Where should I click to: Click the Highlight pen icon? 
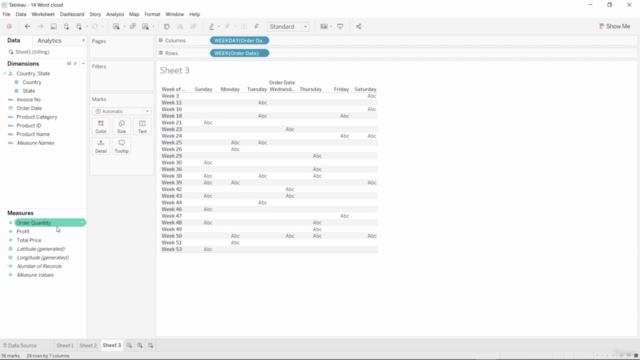tap(211, 27)
